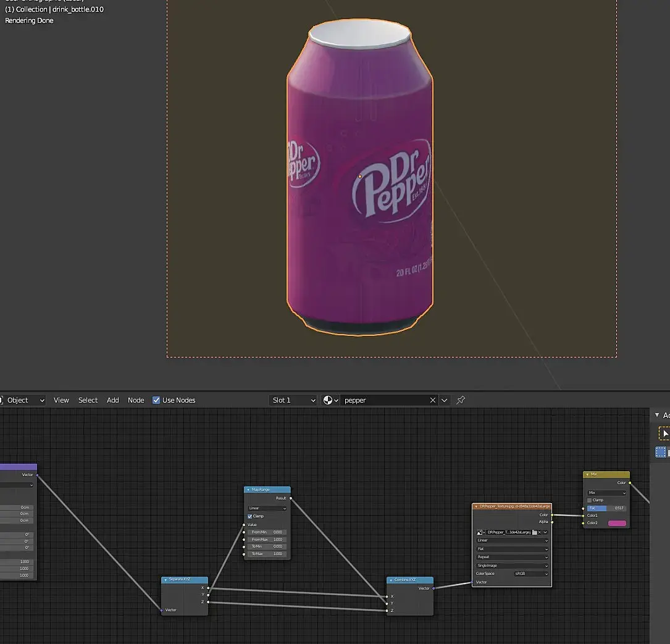
Task: Open the Add menu in node editor
Action: [x=112, y=400]
